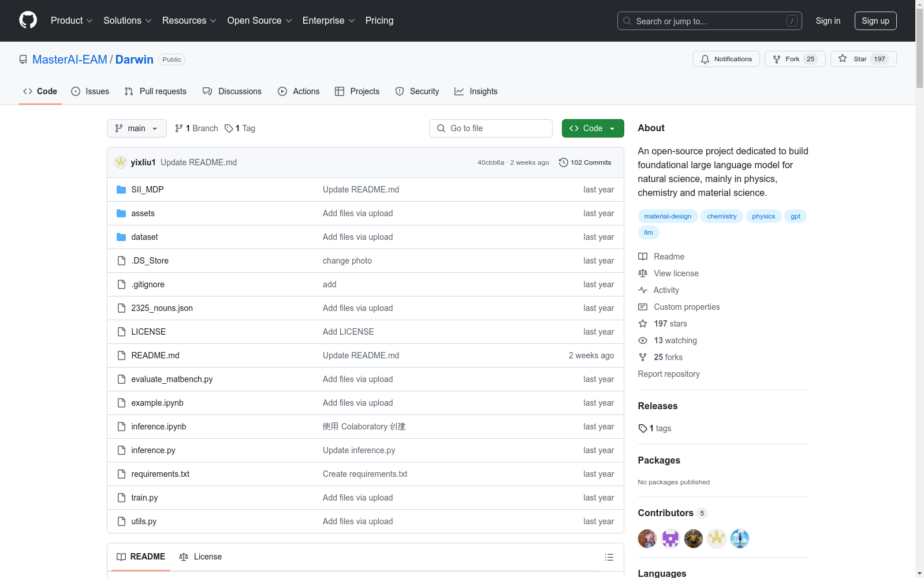
Task: Open README.md file
Action: point(155,355)
